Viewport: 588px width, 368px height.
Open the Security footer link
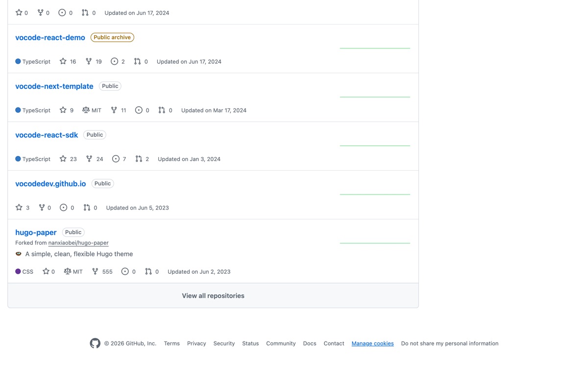pyautogui.click(x=224, y=343)
